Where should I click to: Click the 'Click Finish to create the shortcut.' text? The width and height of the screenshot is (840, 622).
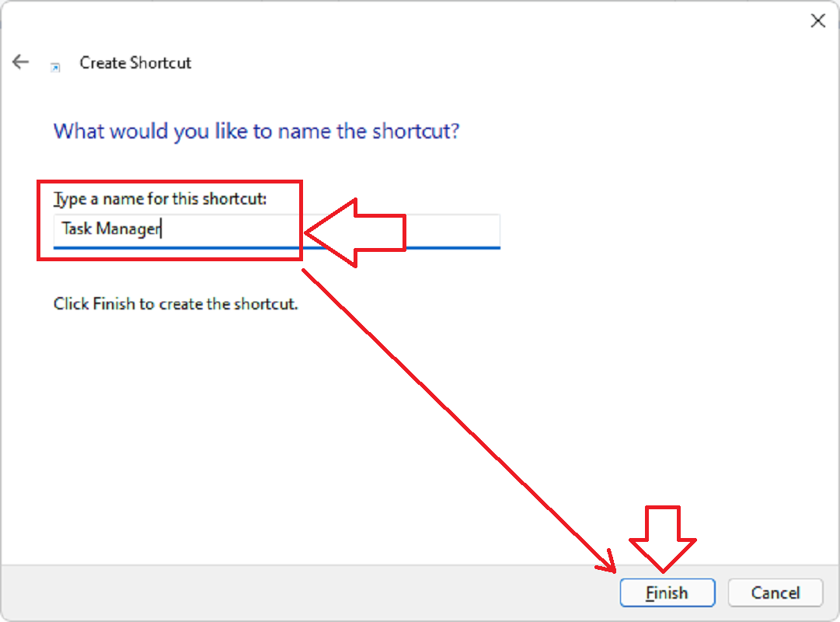(x=175, y=304)
